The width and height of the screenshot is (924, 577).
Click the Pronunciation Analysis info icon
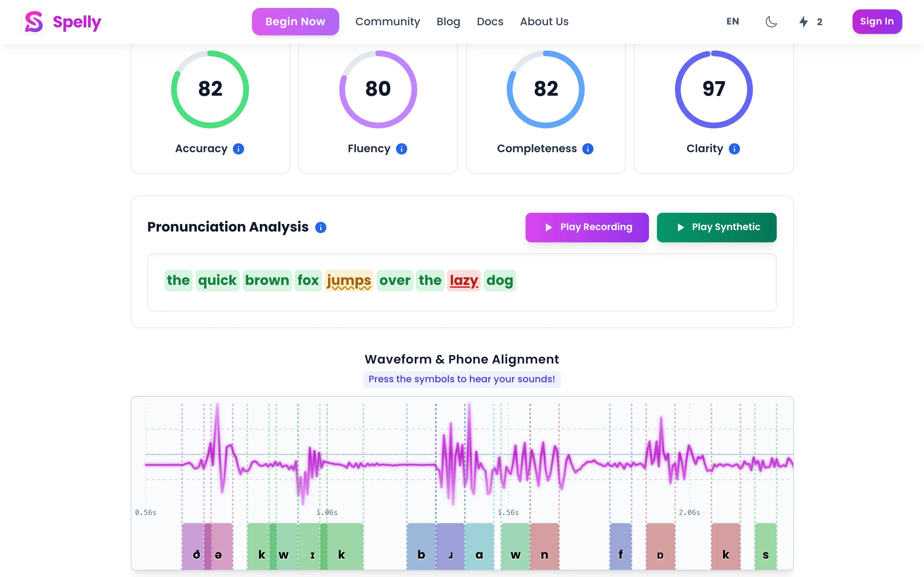(321, 228)
